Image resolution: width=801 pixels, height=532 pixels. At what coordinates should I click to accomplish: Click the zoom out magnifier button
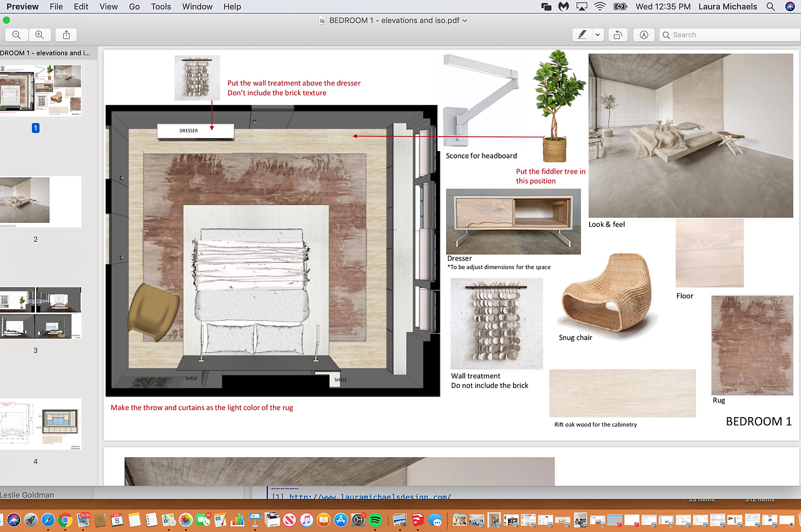tap(16, 35)
